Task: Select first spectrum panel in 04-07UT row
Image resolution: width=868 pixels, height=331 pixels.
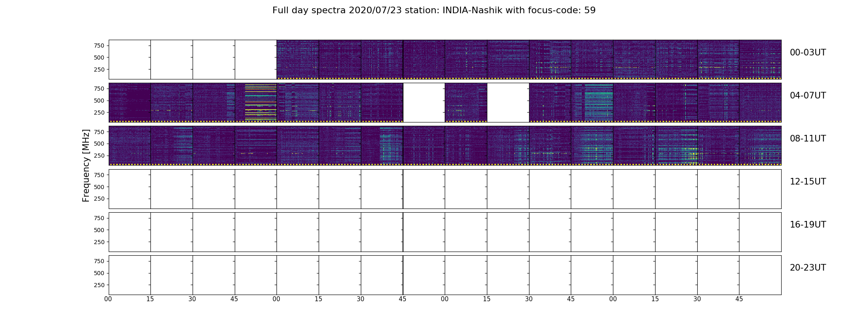Action: tap(130, 103)
